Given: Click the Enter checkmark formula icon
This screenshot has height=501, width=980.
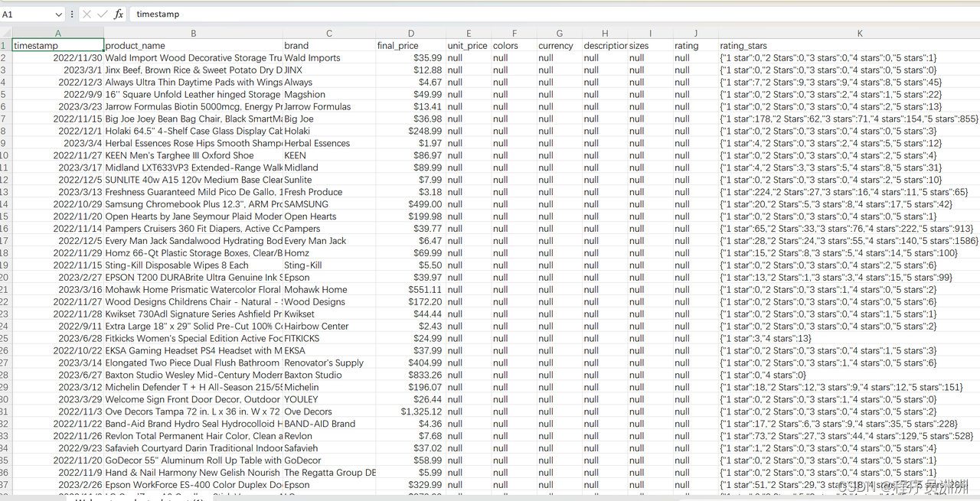Looking at the screenshot, I should pyautogui.click(x=103, y=15).
